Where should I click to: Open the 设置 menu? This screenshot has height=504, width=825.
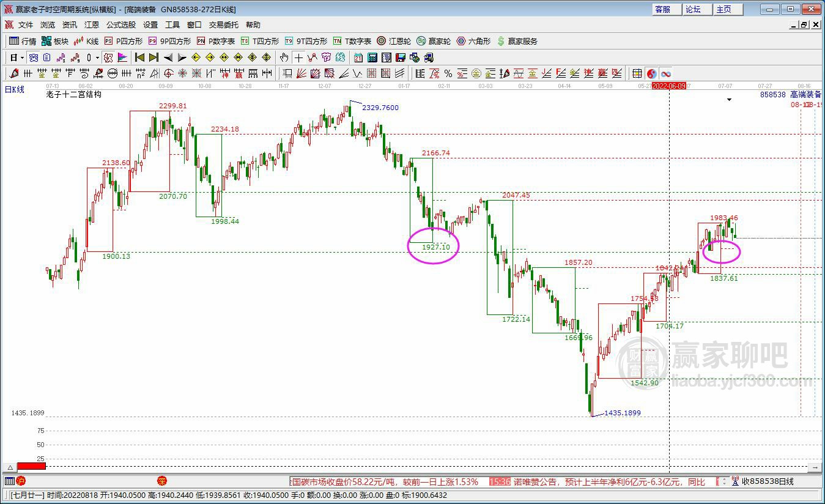click(150, 25)
